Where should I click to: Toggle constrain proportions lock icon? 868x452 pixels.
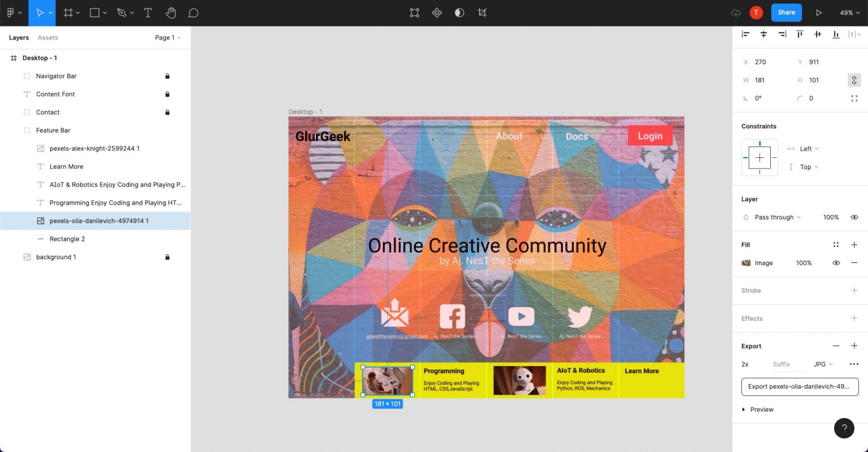854,80
